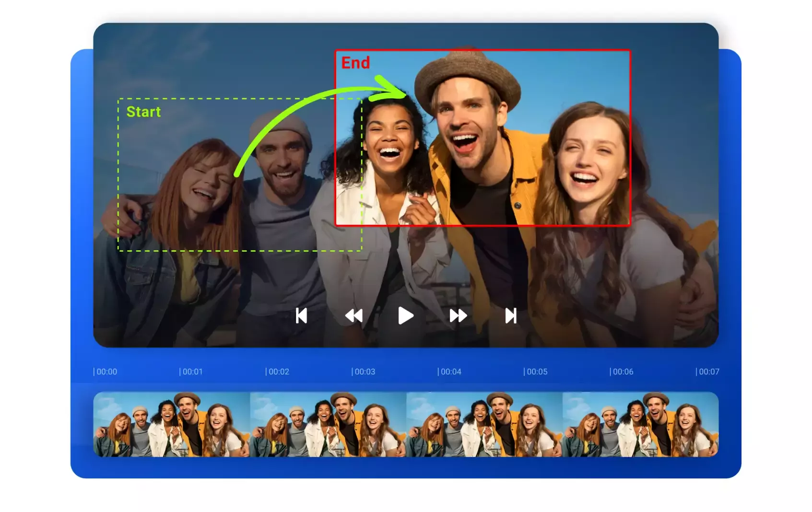
Task: Select the last filmstrip thumbnail
Action: (640, 424)
